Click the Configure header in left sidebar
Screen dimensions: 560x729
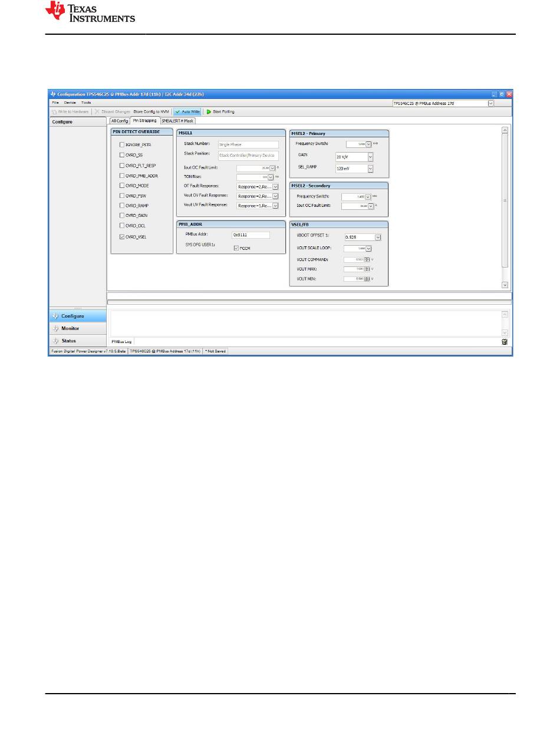[x=78, y=122]
